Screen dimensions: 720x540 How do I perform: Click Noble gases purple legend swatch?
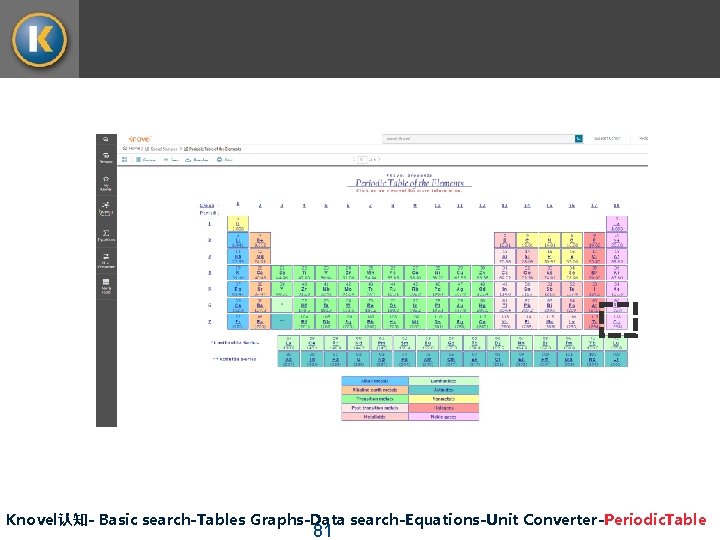click(x=444, y=417)
